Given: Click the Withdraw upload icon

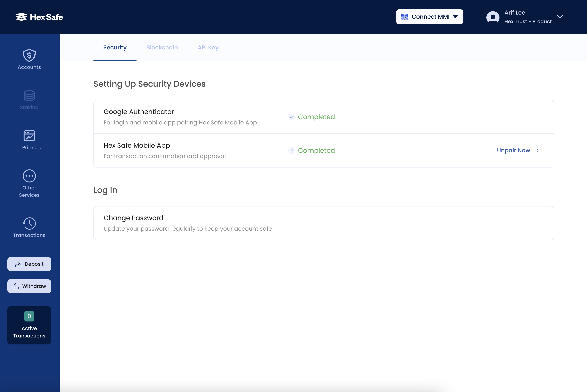Looking at the screenshot, I should pos(16,286).
